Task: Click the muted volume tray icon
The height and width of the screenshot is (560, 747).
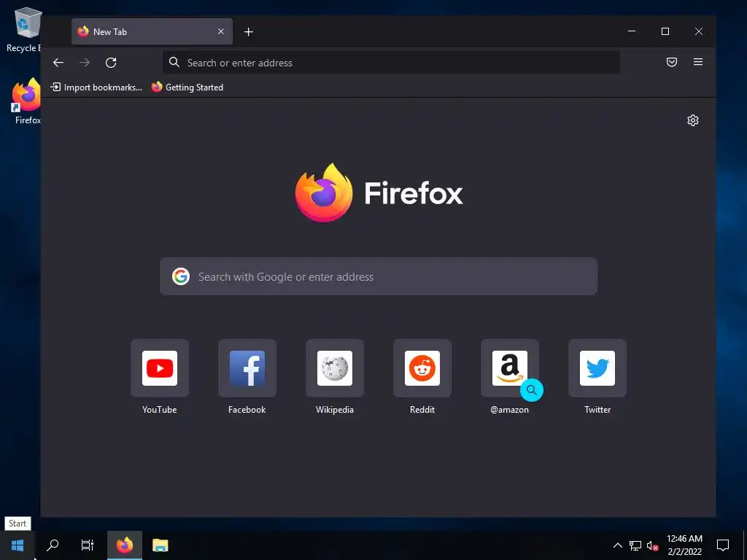Action: [x=652, y=545]
